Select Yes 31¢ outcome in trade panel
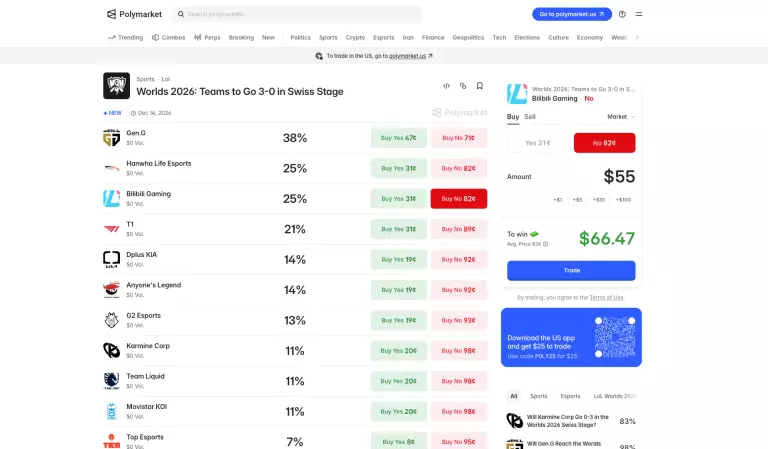 538,143
